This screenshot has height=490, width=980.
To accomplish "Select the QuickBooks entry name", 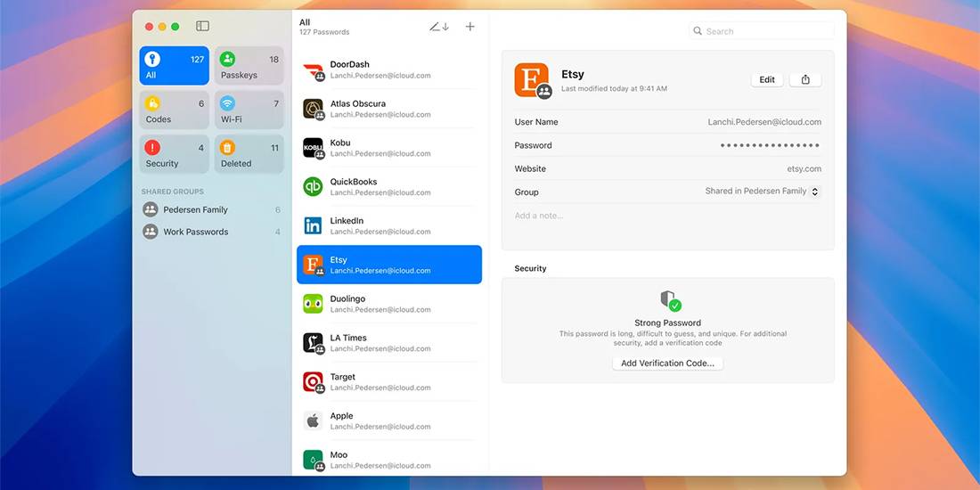I will point(354,182).
